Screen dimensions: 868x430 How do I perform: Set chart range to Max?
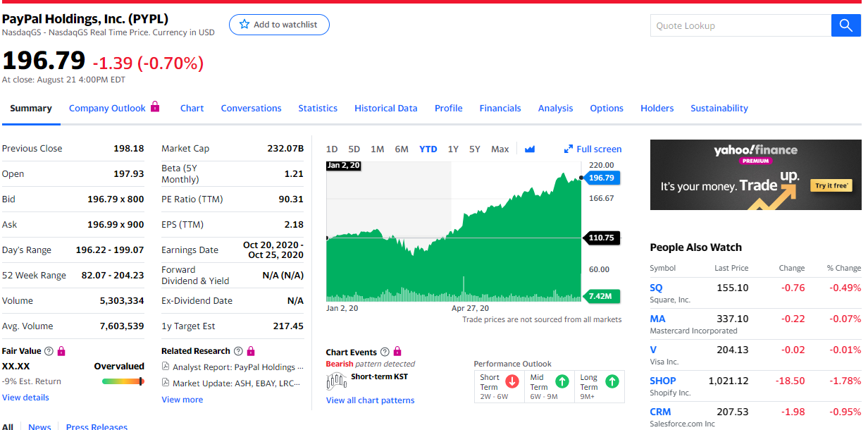pyautogui.click(x=500, y=149)
